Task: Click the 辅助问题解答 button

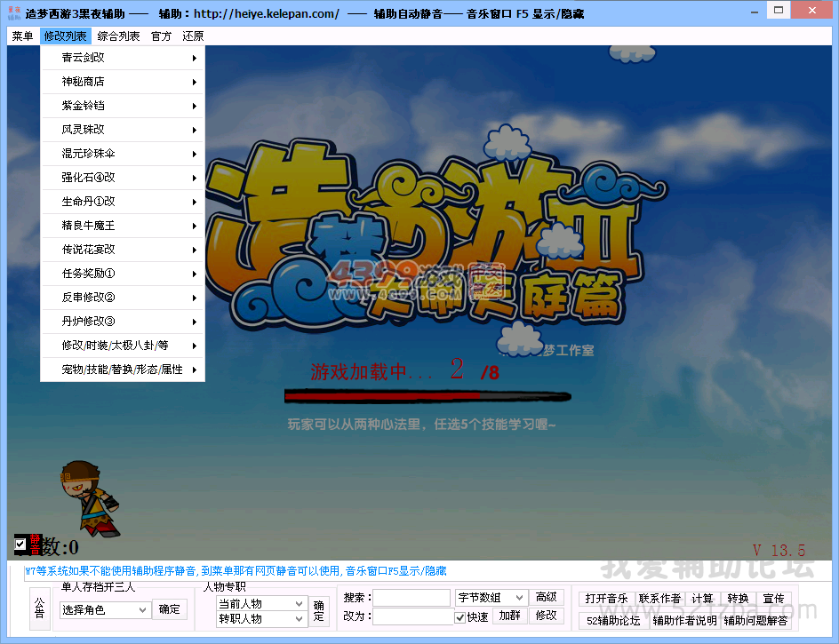Action: point(756,621)
